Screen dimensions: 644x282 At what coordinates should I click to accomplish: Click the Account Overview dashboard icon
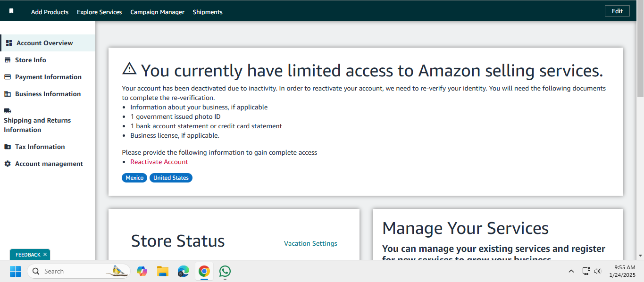[x=9, y=43]
